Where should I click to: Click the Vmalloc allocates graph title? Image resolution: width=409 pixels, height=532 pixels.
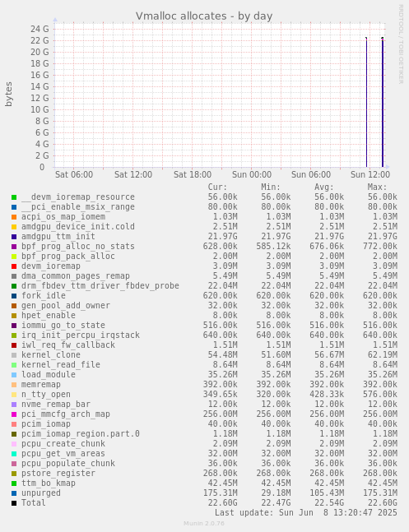[x=204, y=16]
